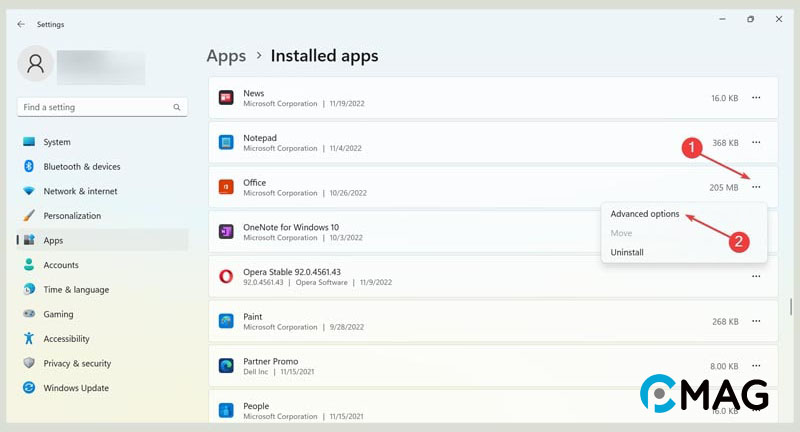800x432 pixels.
Task: Click the Find a setting search box
Action: 95,107
